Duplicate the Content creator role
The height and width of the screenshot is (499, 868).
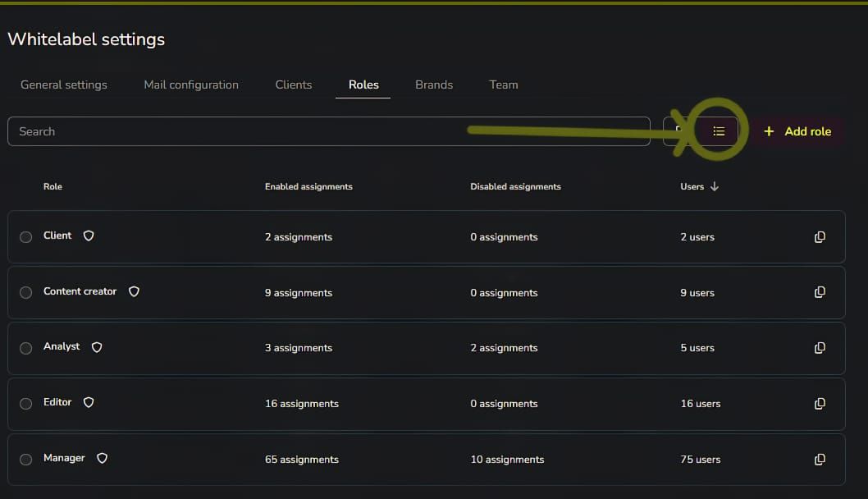(x=820, y=292)
